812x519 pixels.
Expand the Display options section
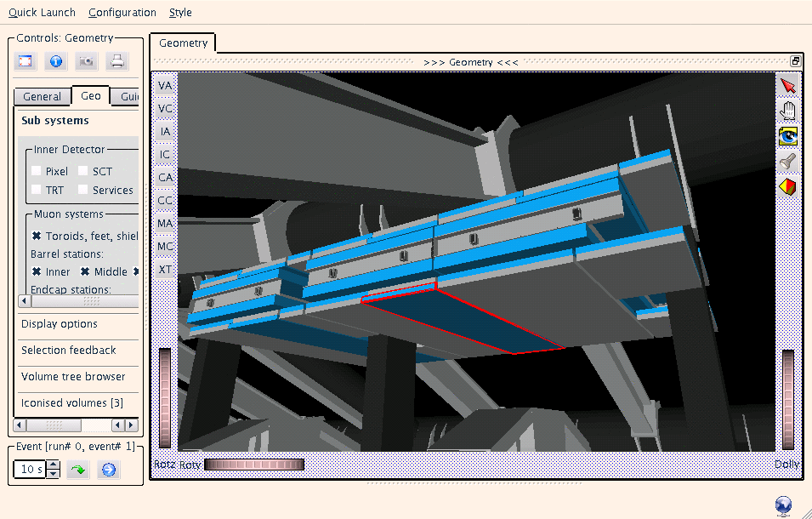click(x=60, y=324)
